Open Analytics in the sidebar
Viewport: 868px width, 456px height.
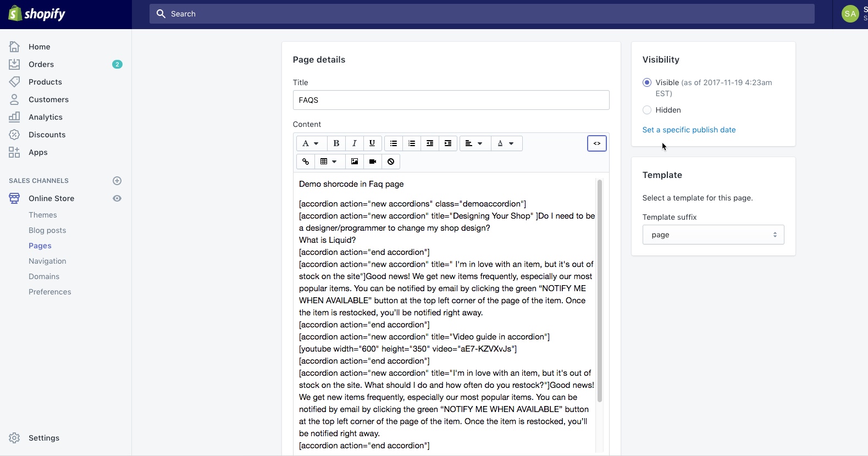coord(46,117)
